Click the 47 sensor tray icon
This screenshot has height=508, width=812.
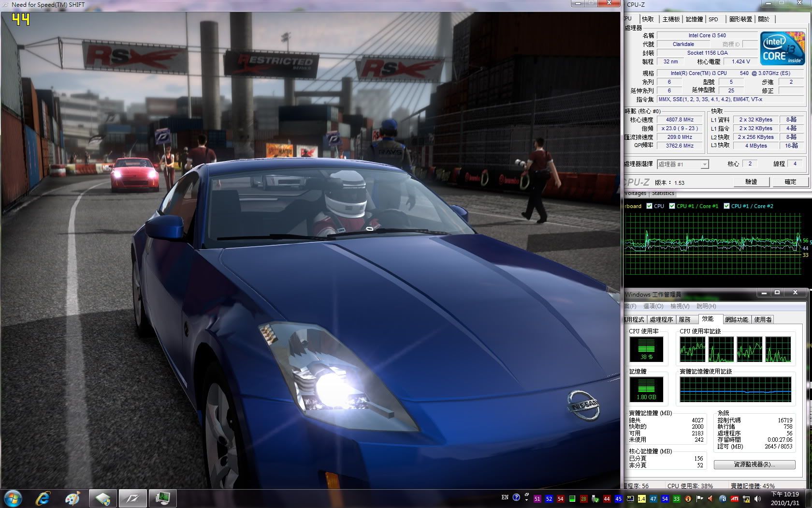pyautogui.click(x=653, y=499)
